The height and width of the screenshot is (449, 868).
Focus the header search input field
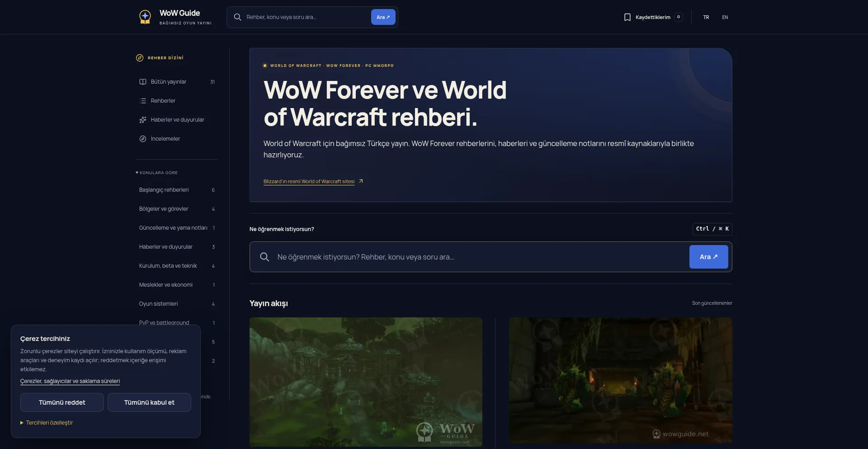tap(307, 17)
